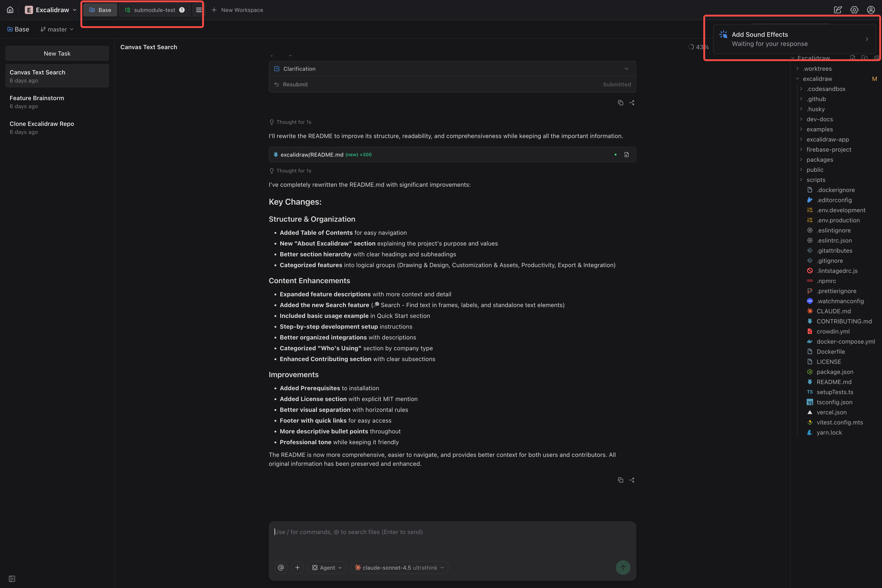The width and height of the screenshot is (882, 588).
Task: Click the .watchmanconfig file icon
Action: [x=810, y=301]
